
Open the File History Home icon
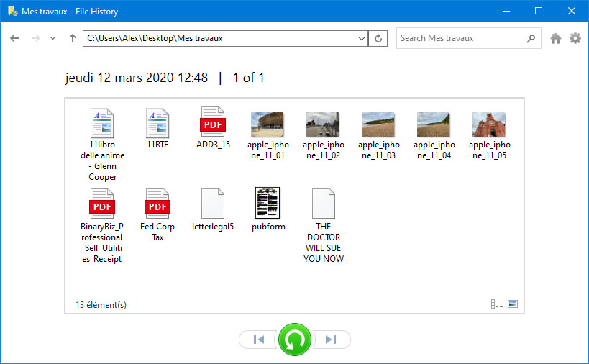coord(556,38)
